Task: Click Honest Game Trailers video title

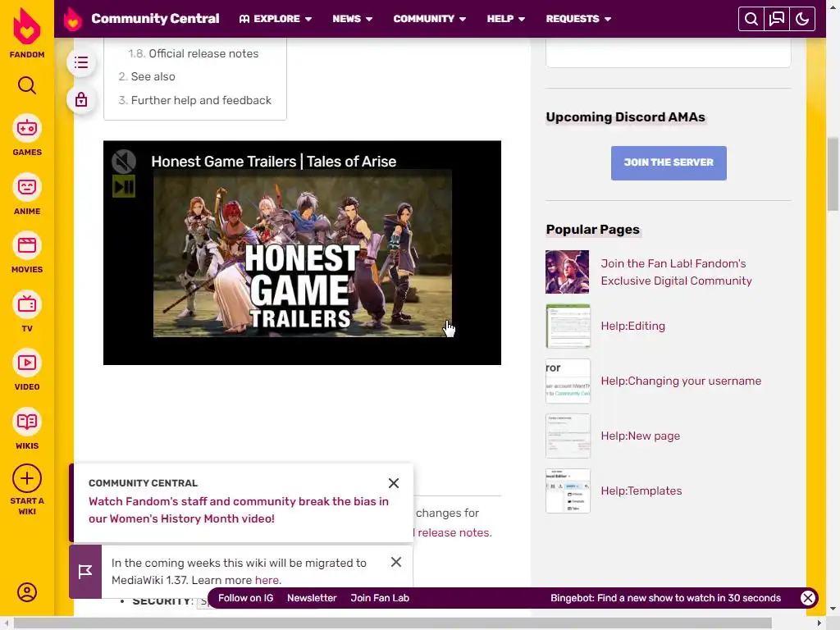Action: click(x=274, y=162)
